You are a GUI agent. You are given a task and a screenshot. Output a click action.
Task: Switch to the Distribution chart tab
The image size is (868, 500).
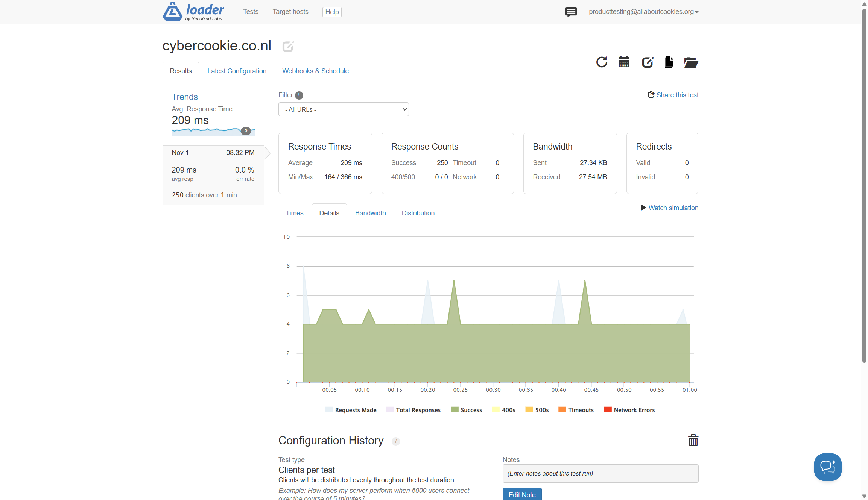pos(418,213)
